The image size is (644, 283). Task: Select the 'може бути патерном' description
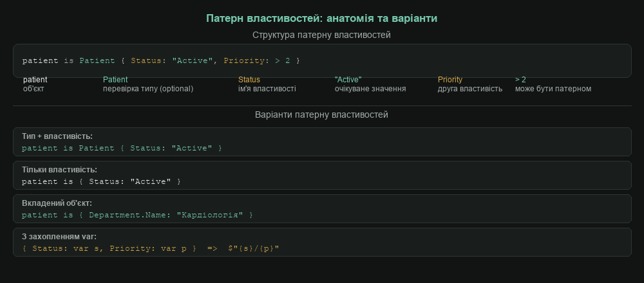pyautogui.click(x=553, y=89)
